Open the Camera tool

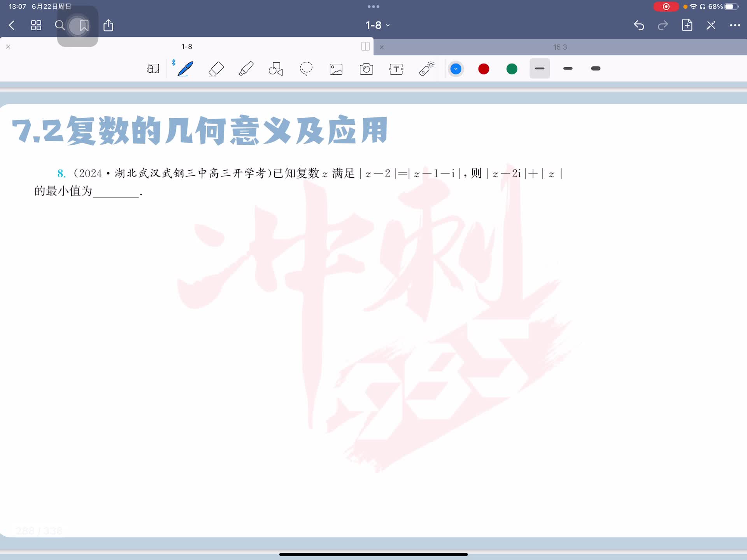click(x=366, y=69)
